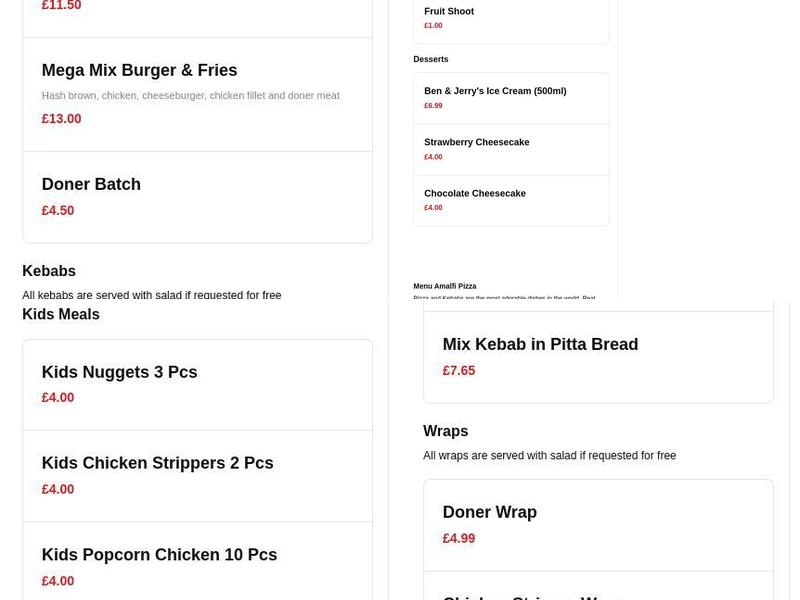
Task: Click the Menu Amalfi Pizza title
Action: (445, 287)
